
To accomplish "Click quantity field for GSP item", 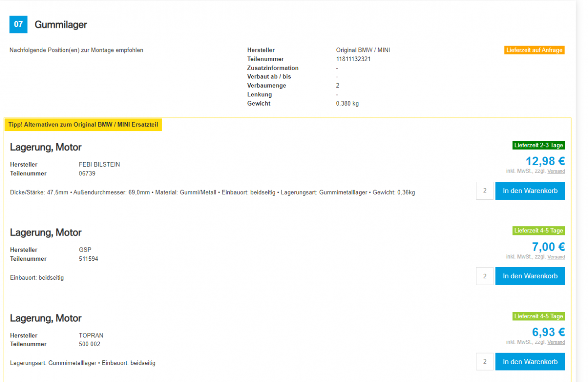I will pyautogui.click(x=485, y=276).
